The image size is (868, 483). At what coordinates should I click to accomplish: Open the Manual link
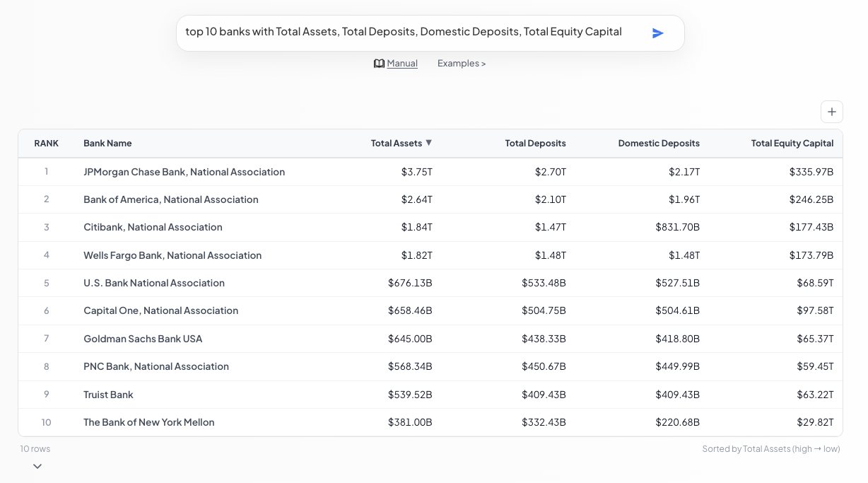[x=402, y=64]
